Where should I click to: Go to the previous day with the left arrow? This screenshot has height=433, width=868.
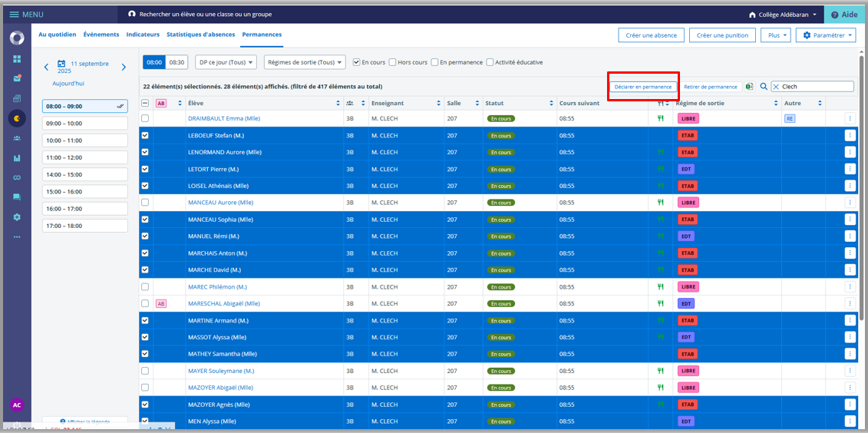(x=46, y=68)
